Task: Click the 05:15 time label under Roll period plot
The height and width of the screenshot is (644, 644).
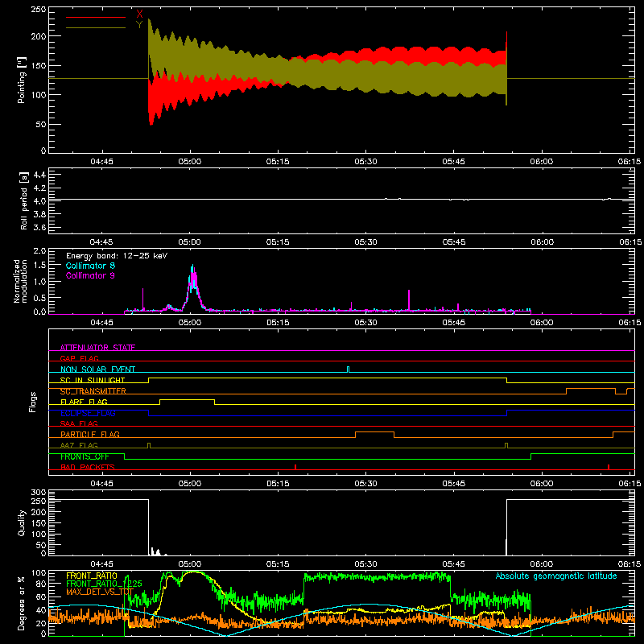Action: pos(278,242)
